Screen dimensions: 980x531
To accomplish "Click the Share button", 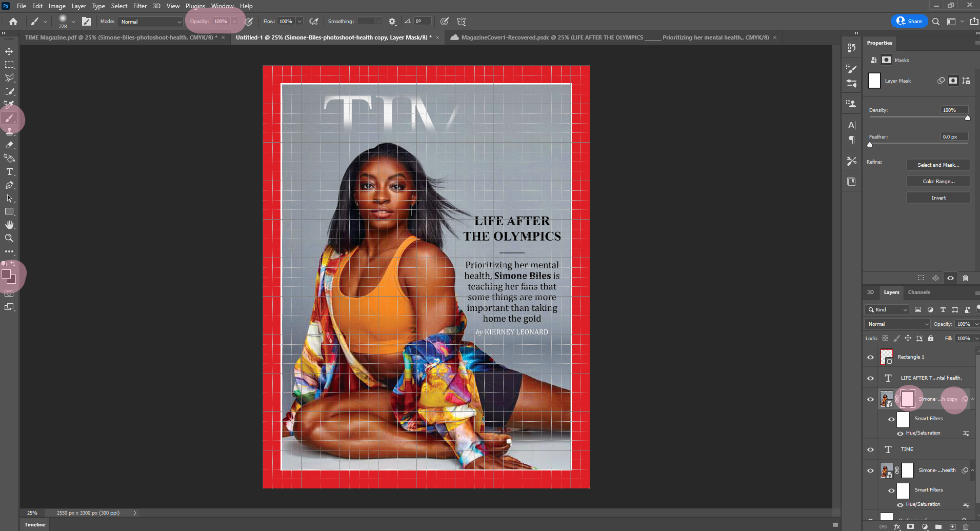I will (x=909, y=21).
